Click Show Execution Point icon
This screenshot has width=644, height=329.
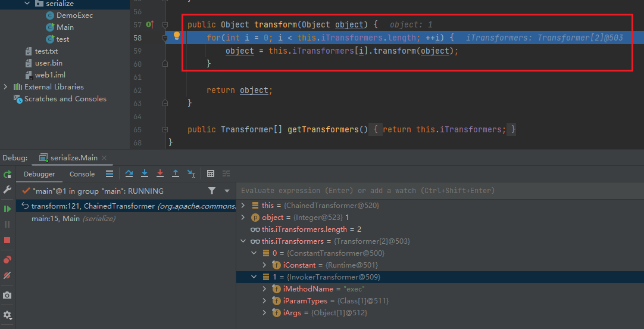(x=110, y=174)
